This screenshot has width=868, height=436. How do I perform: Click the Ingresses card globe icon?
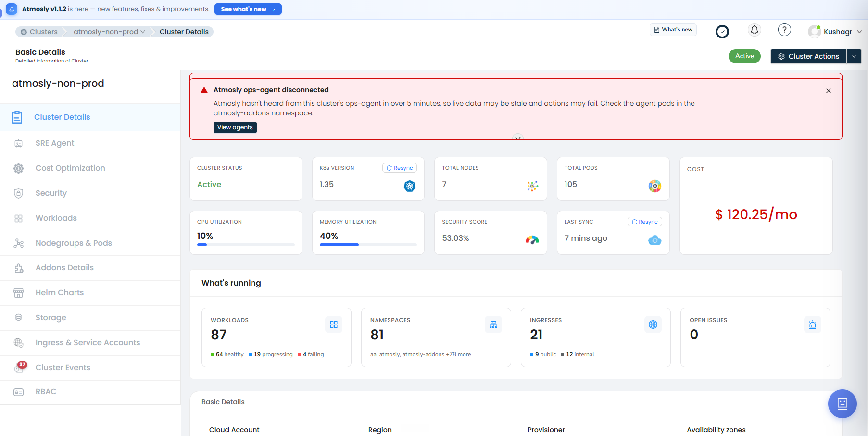(653, 324)
